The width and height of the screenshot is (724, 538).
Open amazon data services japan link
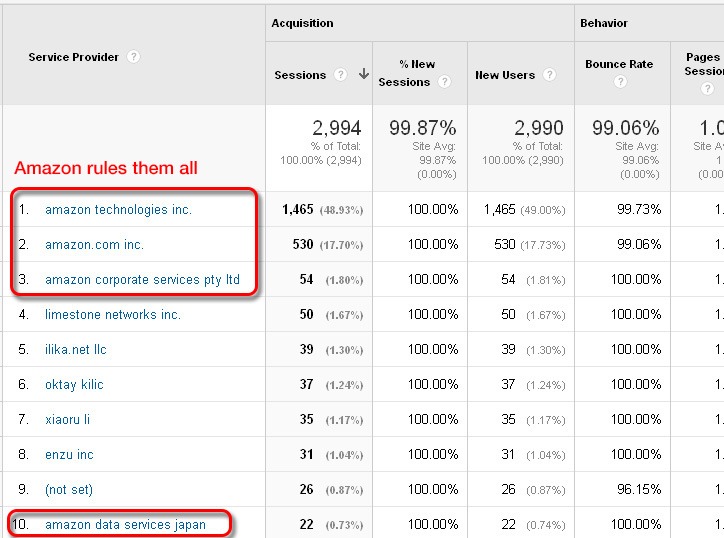point(125,525)
